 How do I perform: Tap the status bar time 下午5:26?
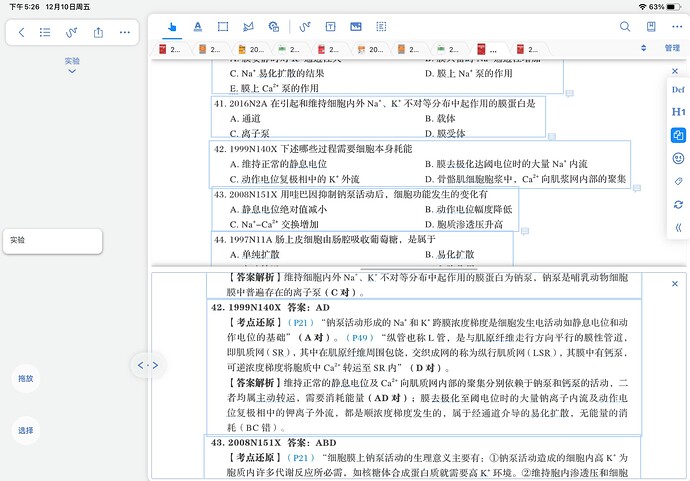(x=24, y=7)
